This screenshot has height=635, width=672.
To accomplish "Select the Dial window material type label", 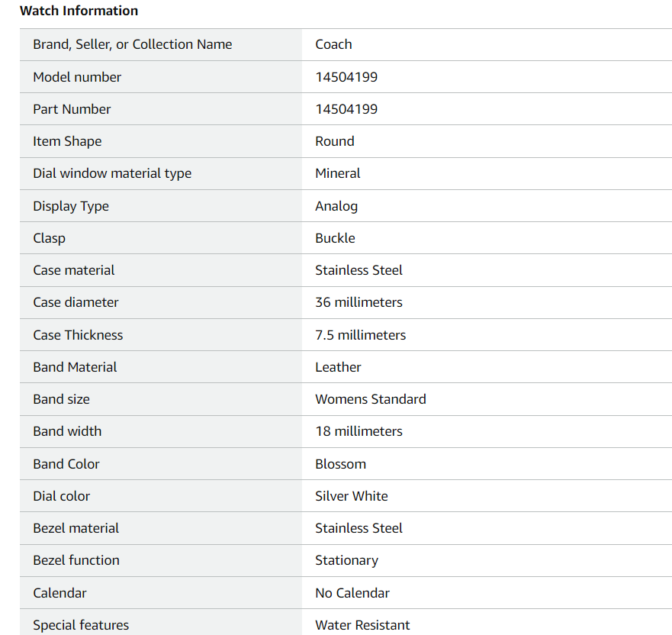I will 112,173.
